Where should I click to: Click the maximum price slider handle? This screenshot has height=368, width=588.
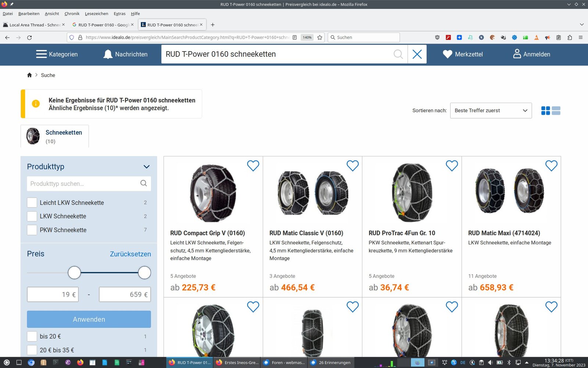click(144, 273)
